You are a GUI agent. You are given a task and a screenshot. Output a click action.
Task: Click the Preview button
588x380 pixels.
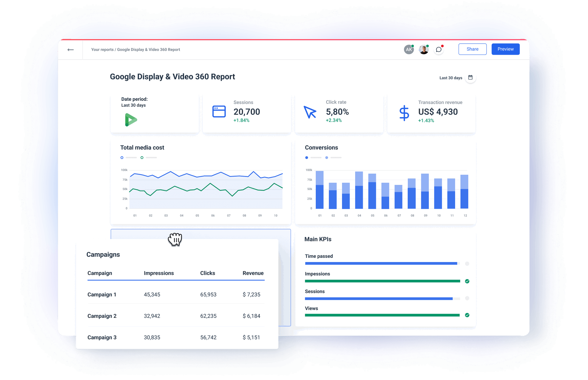click(505, 49)
